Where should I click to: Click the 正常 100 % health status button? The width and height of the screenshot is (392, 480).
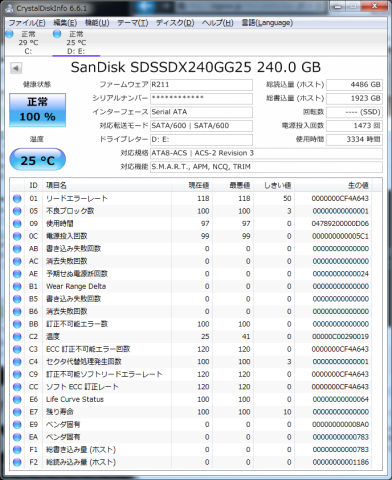click(x=37, y=110)
